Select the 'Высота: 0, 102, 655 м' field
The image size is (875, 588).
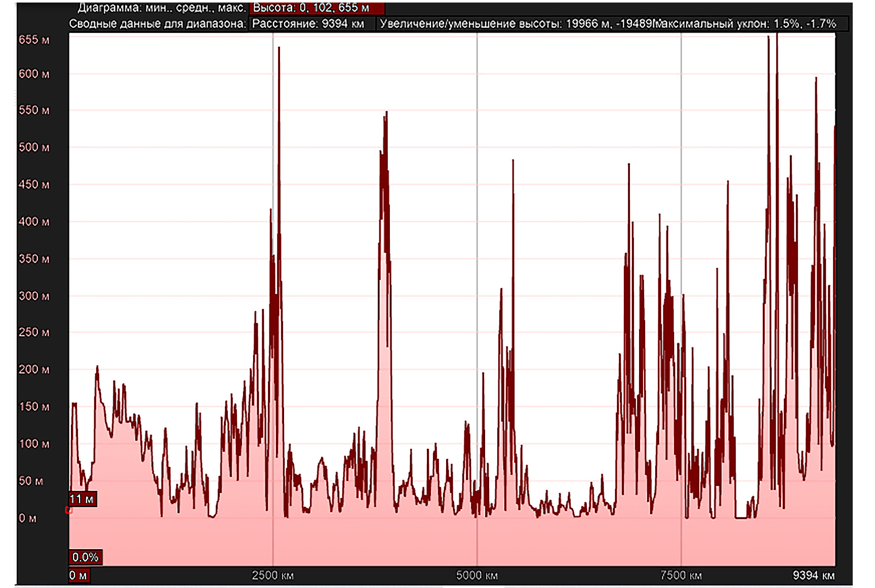pyautogui.click(x=316, y=8)
